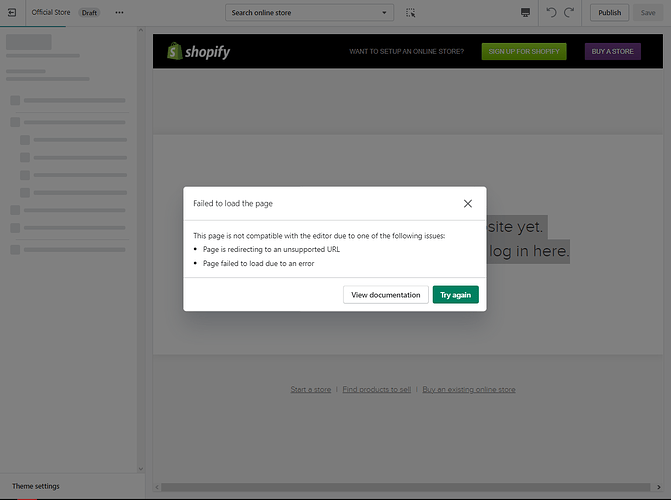Click the Official Store theme name
671x500 pixels.
51,12
